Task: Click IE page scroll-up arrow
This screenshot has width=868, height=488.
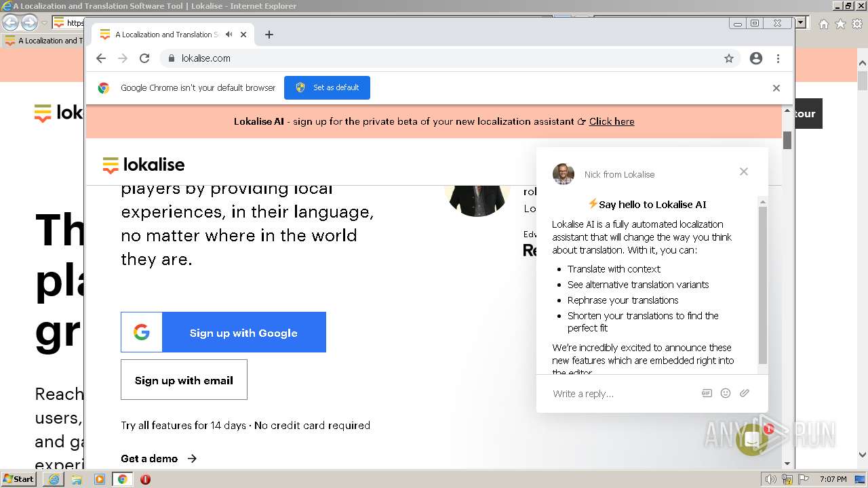Action: pos(863,64)
